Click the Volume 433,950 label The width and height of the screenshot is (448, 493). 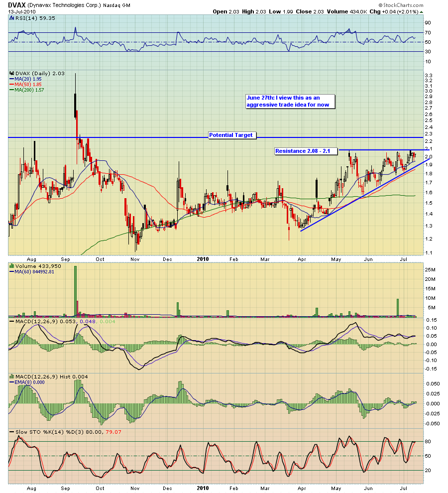pyautogui.click(x=38, y=266)
